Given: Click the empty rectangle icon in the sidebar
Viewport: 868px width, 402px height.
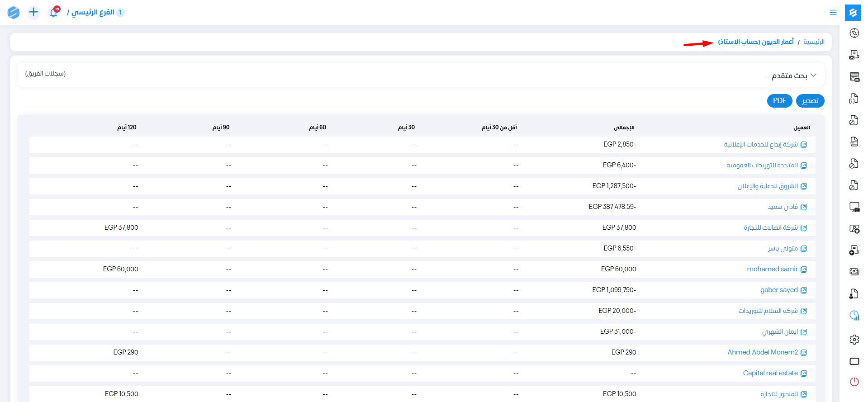Looking at the screenshot, I should click(x=854, y=361).
